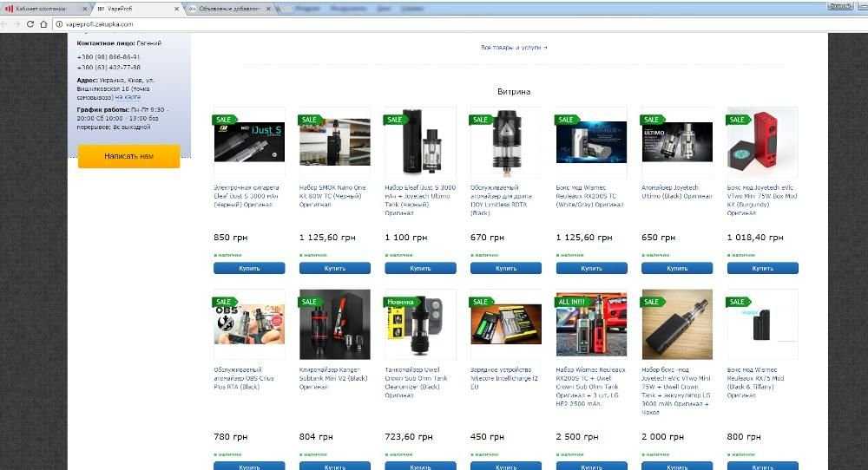Close the third browser tab
Viewport: 868px width, 470px height.
click(x=268, y=9)
